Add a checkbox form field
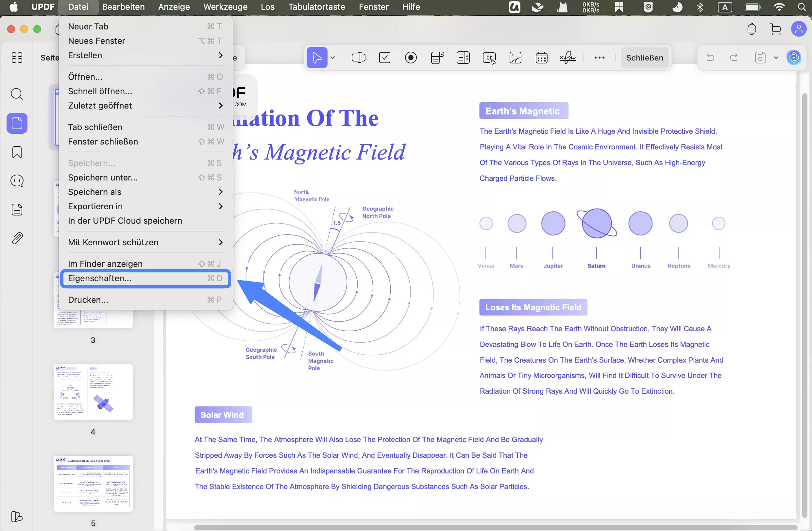This screenshot has height=531, width=812. click(385, 57)
